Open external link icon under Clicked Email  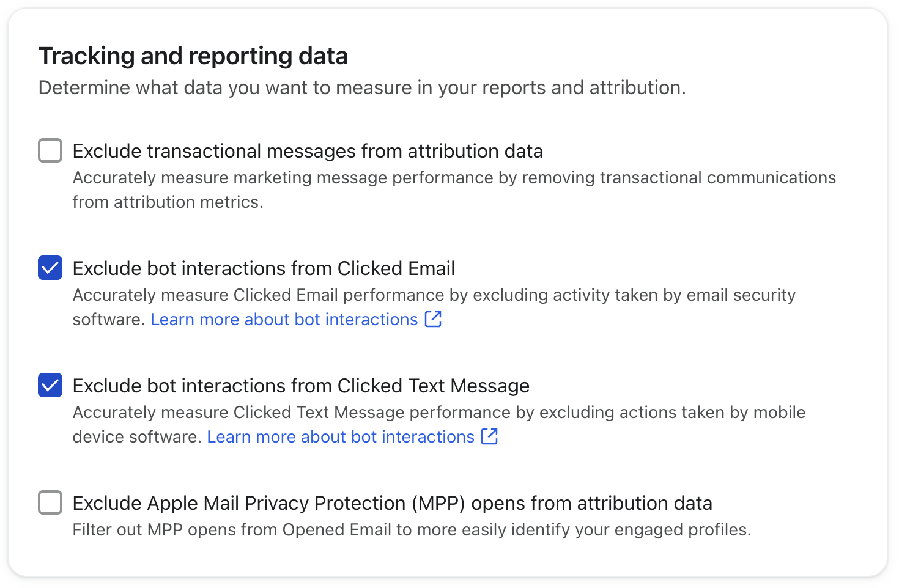[433, 319]
